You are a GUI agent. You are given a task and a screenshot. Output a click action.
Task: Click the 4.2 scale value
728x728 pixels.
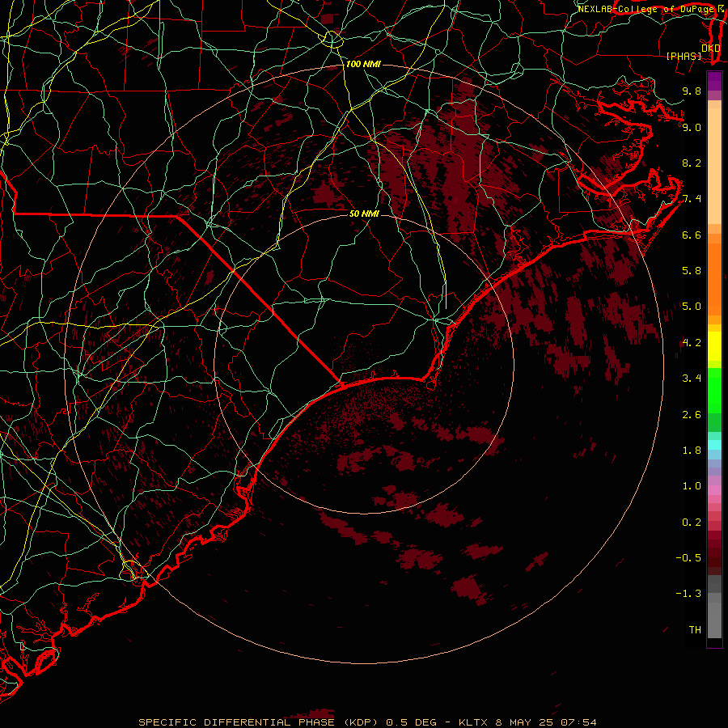tap(692, 343)
